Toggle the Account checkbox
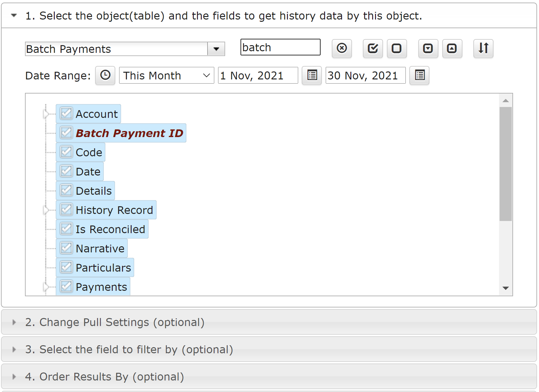 pyautogui.click(x=66, y=113)
